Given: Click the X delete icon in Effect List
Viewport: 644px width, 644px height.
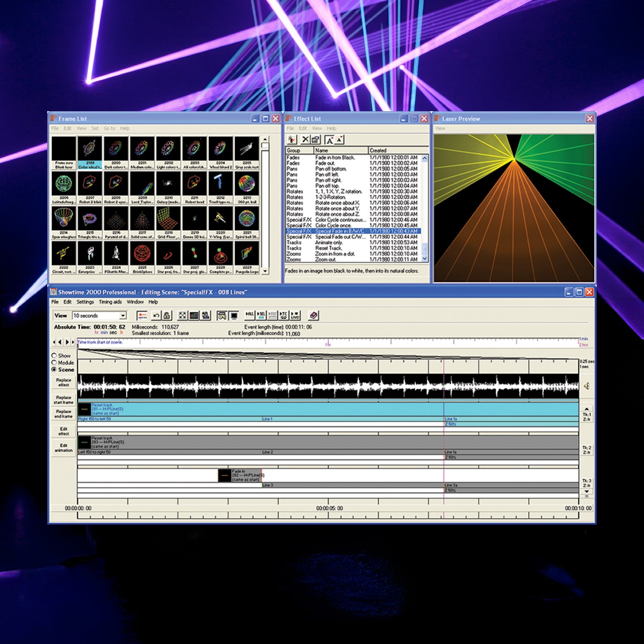Looking at the screenshot, I should (x=305, y=140).
